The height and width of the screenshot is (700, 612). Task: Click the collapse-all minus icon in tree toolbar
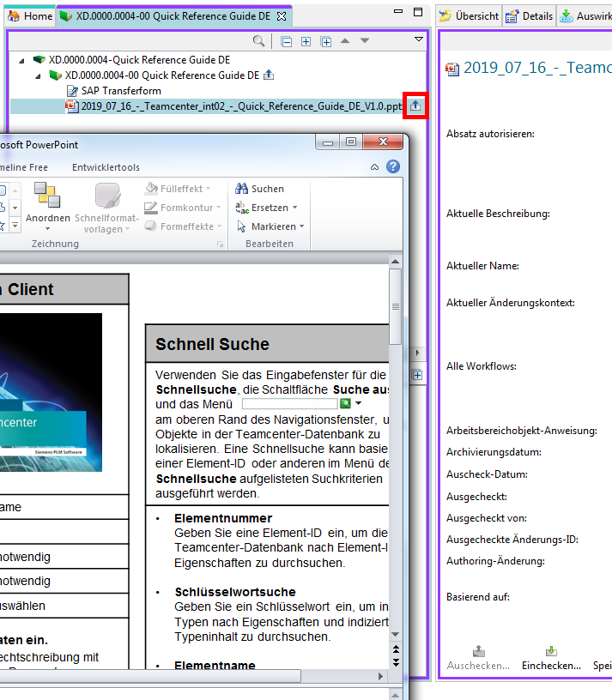click(x=287, y=41)
